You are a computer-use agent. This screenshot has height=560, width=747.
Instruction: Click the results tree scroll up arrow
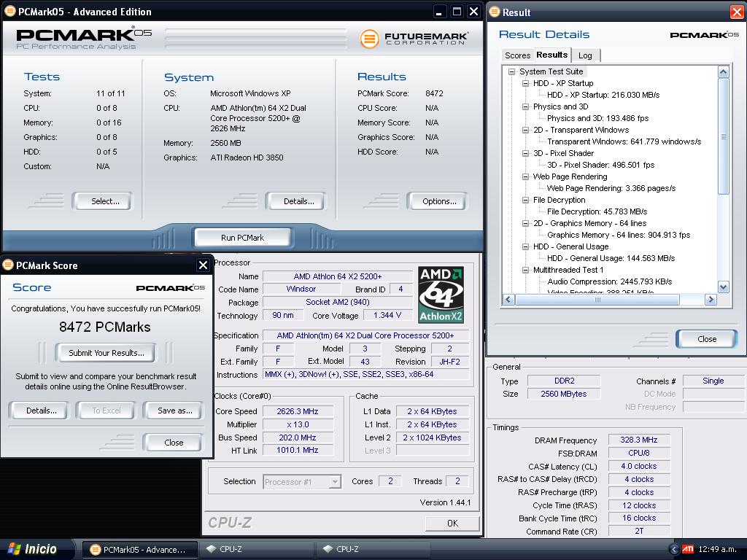click(723, 72)
